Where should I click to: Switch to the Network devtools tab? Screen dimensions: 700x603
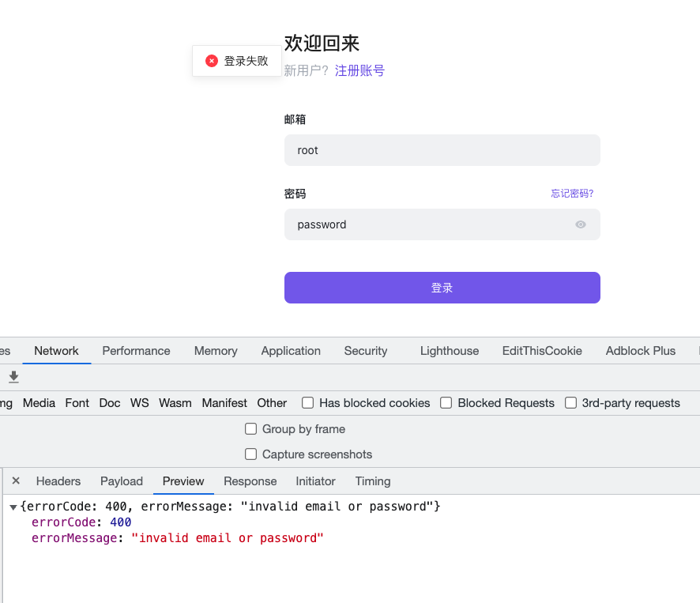coord(56,351)
